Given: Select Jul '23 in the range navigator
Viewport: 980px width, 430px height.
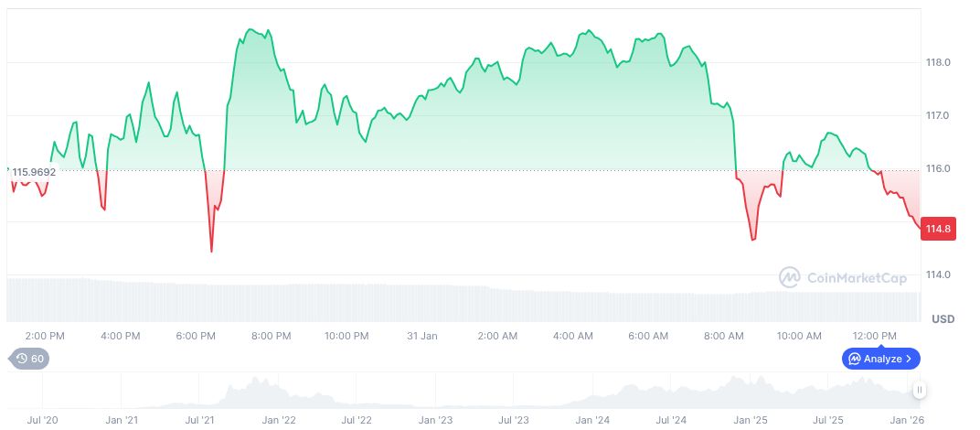Looking at the screenshot, I should 514,421.
